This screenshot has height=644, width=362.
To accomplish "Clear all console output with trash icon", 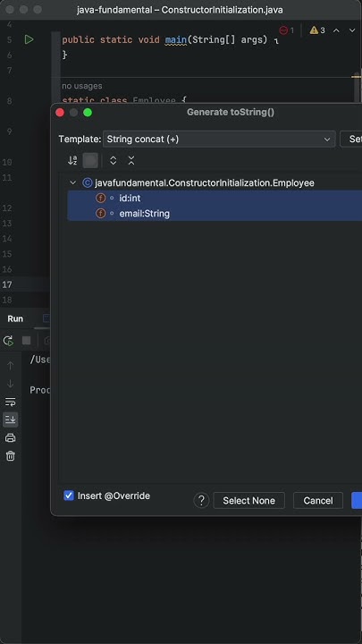I will tap(10, 455).
